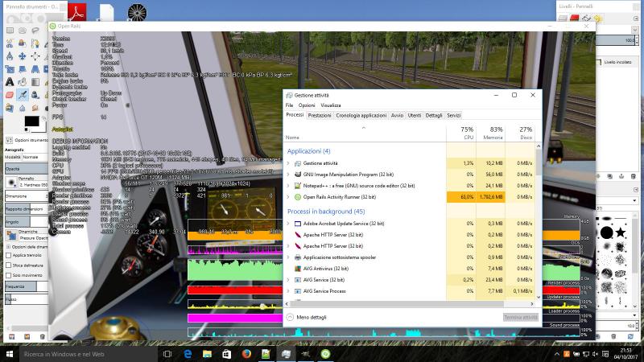Open the Visualizza menu in Gestione attività
Image resolution: width=644 pixels, height=362 pixels.
331,105
